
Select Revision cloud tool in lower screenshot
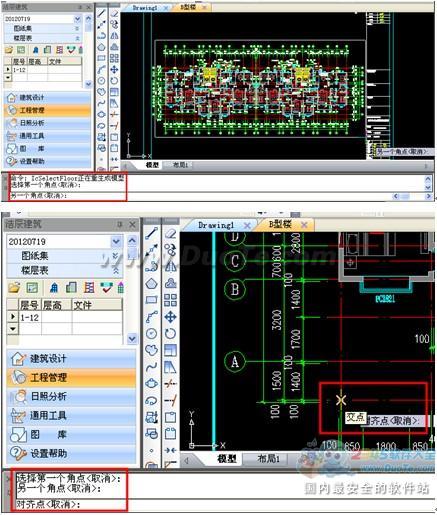pyautogui.click(x=152, y=350)
